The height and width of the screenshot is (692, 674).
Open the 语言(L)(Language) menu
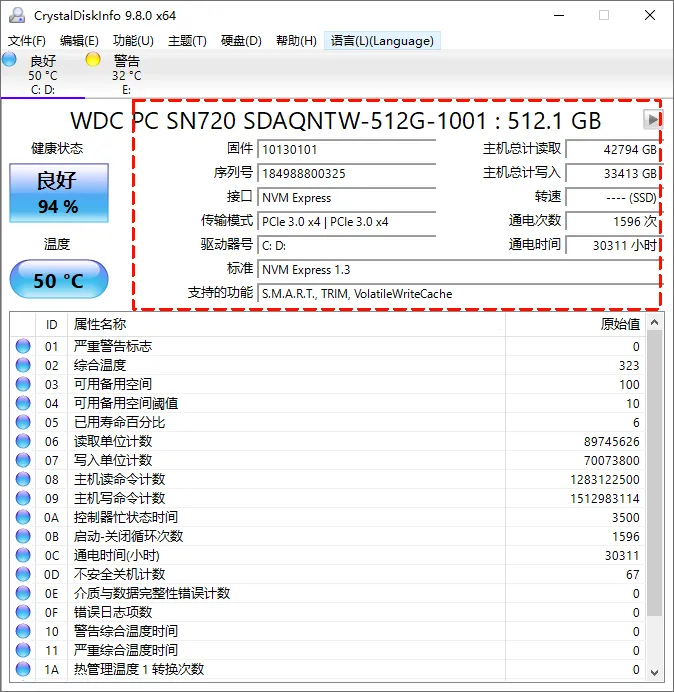click(382, 41)
